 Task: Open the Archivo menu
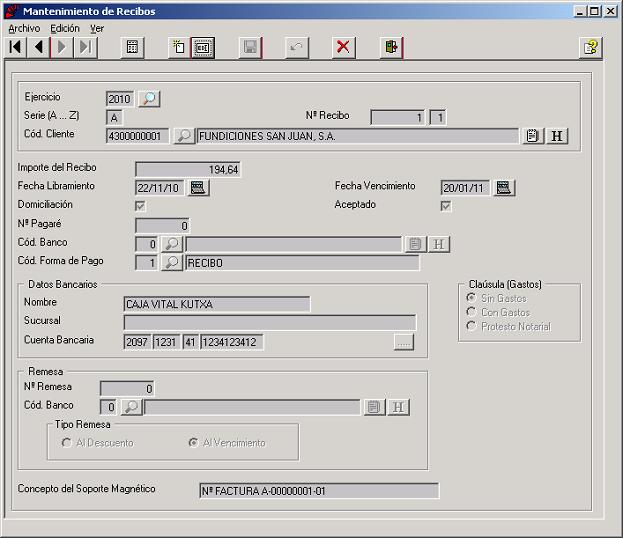(24, 29)
